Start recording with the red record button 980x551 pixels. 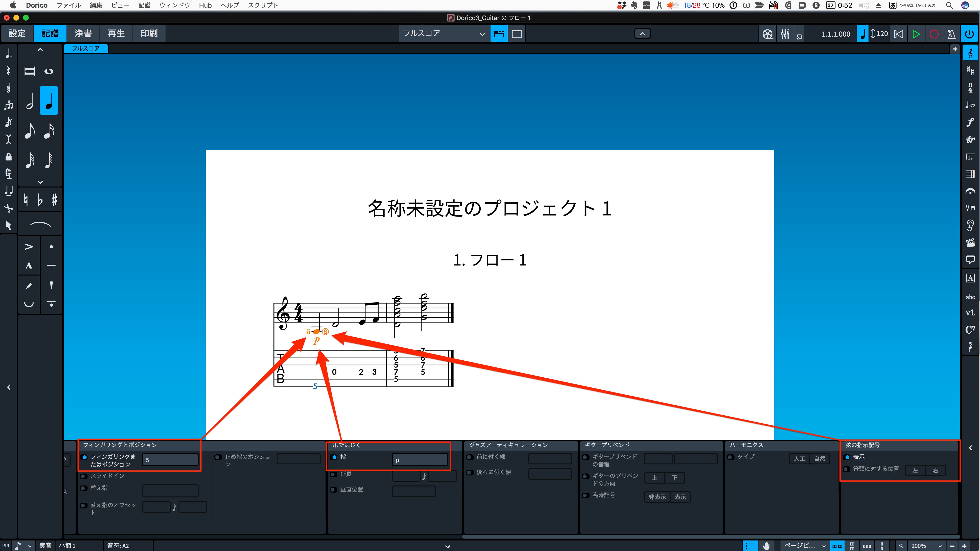pyautogui.click(x=934, y=34)
